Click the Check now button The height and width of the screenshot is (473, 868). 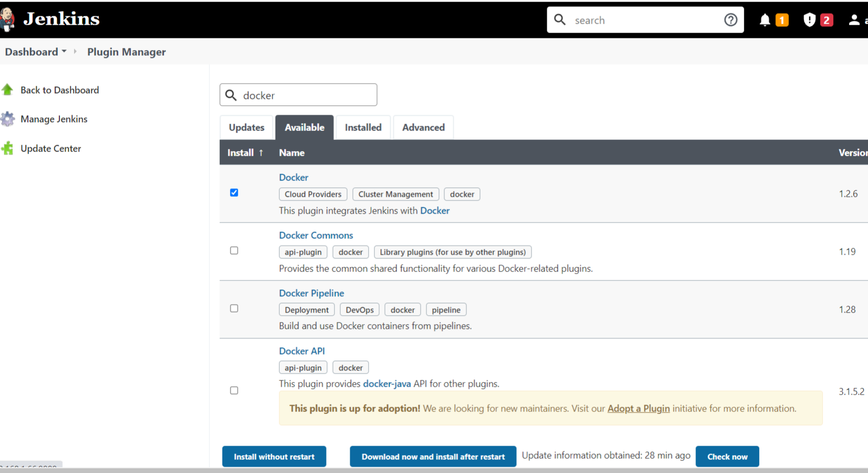click(727, 457)
